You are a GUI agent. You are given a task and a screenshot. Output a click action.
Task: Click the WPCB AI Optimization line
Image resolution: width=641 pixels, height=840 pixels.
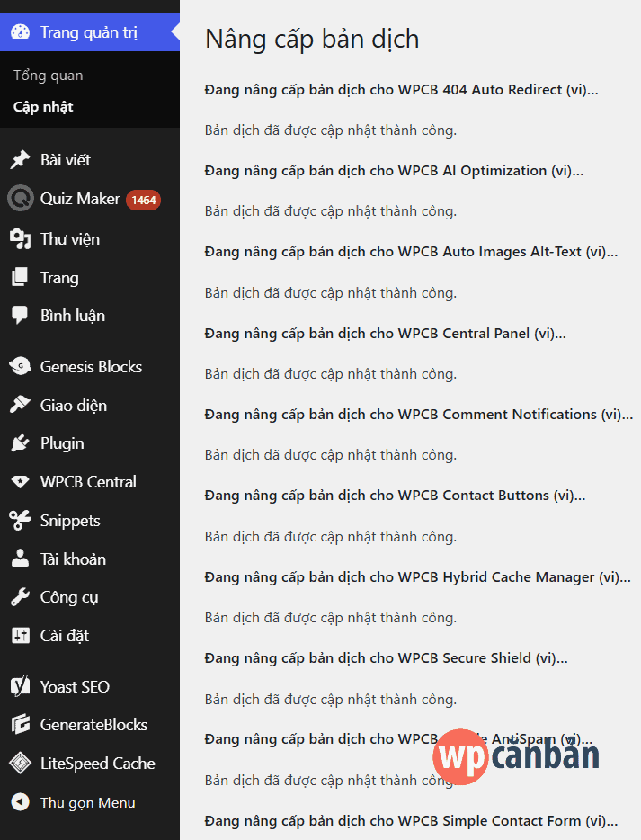[394, 170]
